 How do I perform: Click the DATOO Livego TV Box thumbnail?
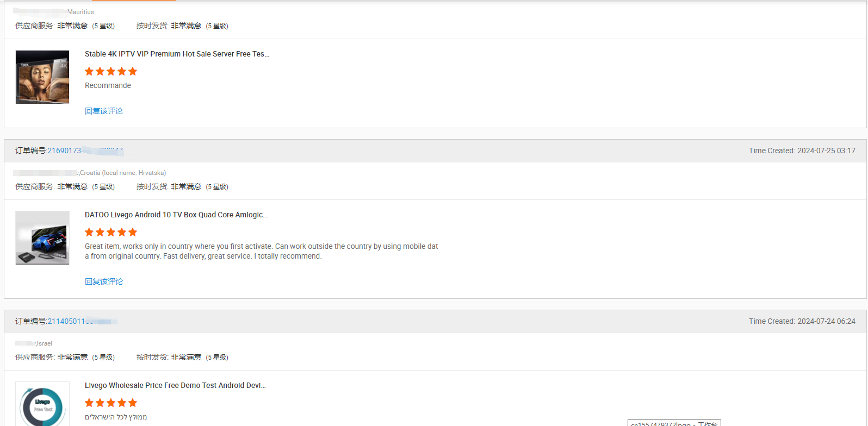[42, 238]
